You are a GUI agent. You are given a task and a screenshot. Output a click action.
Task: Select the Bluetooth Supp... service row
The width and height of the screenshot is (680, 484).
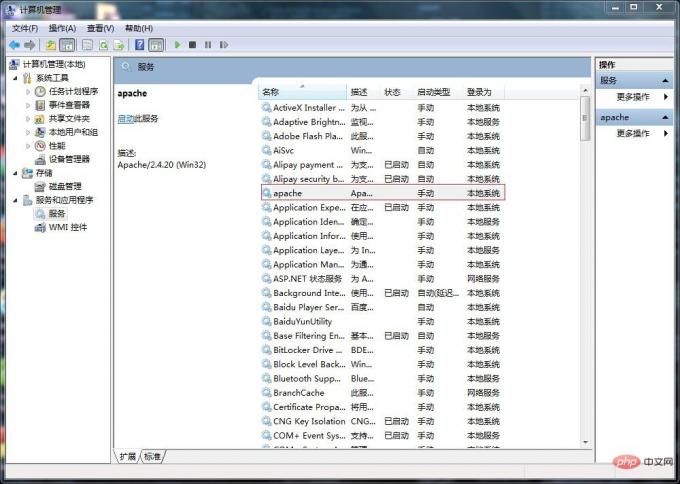click(382, 378)
